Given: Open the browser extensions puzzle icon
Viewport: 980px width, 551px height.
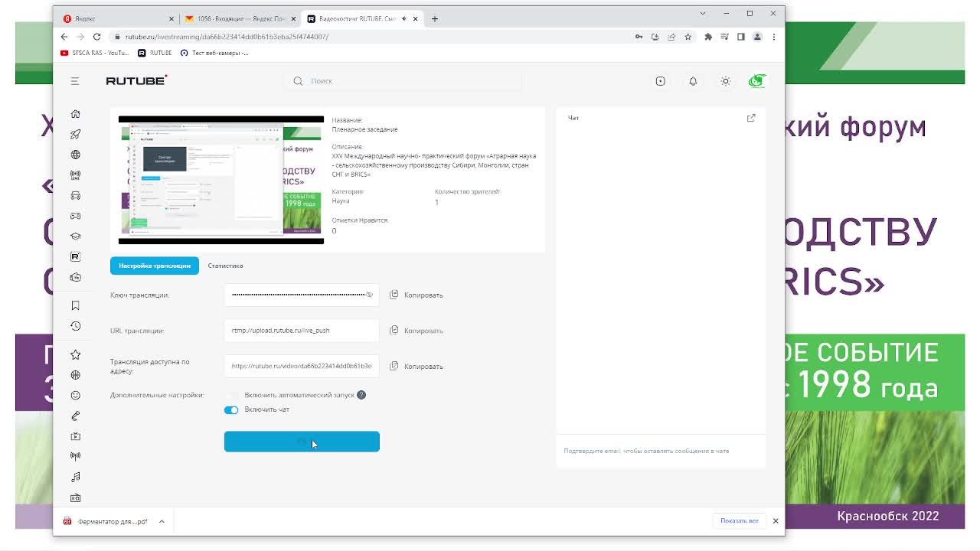Looking at the screenshot, I should 708,37.
